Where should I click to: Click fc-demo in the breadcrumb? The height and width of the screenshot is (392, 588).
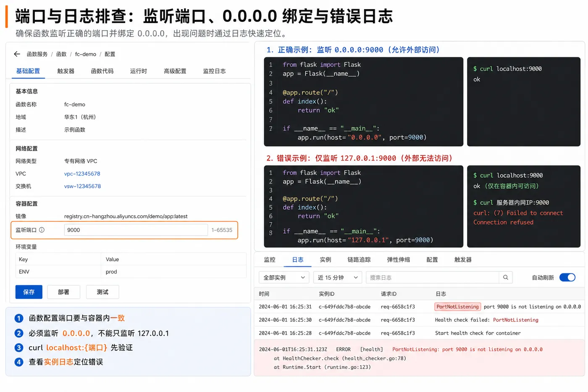pyautogui.click(x=86, y=54)
